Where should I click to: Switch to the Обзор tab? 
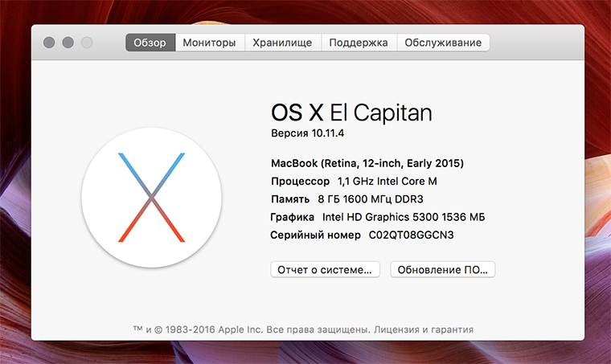[150, 43]
